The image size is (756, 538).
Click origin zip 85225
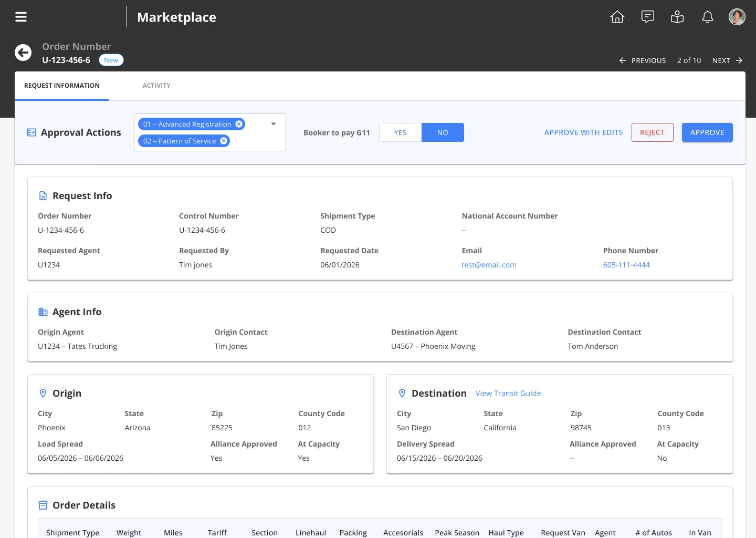(x=222, y=428)
